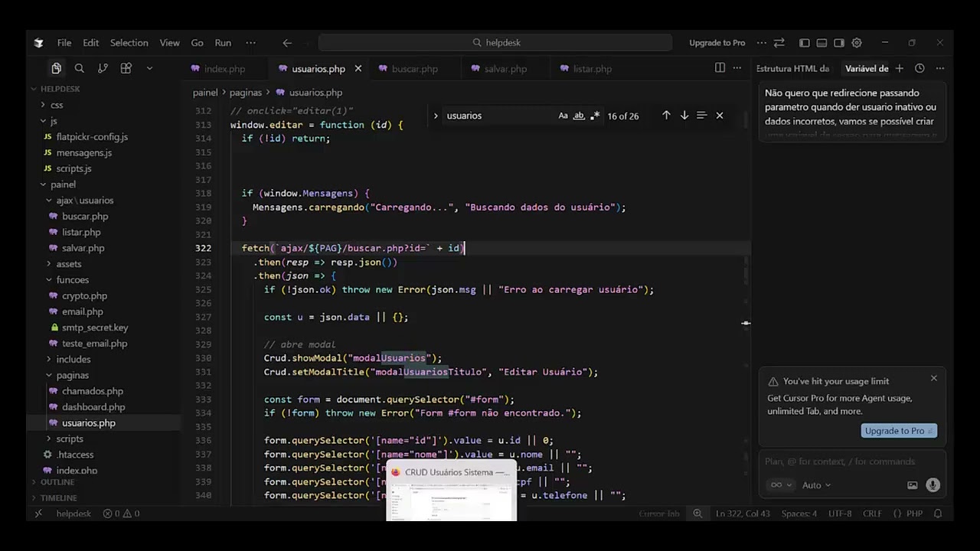This screenshot has height=551, width=980.
Task: Open the CRUD Usuários Sistema window preview
Action: [x=451, y=491]
